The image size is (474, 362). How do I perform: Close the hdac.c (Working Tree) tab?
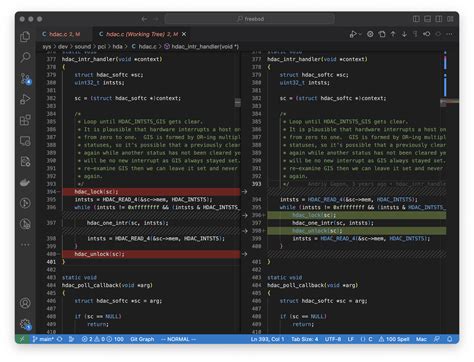pyautogui.click(x=184, y=34)
